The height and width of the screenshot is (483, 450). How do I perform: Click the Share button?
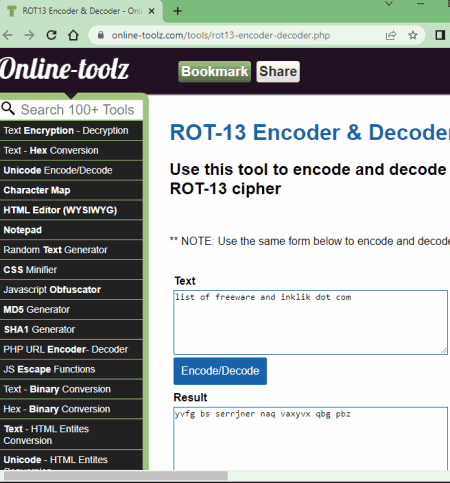click(278, 71)
